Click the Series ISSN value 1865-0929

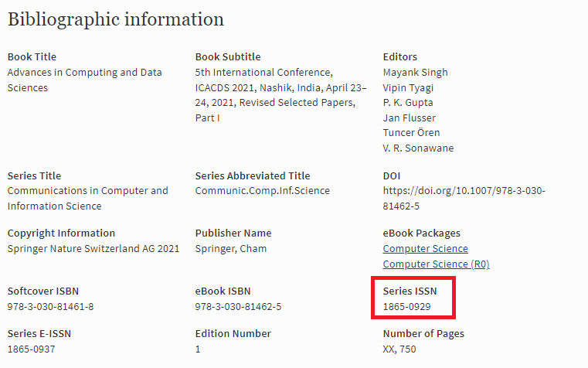click(x=406, y=307)
